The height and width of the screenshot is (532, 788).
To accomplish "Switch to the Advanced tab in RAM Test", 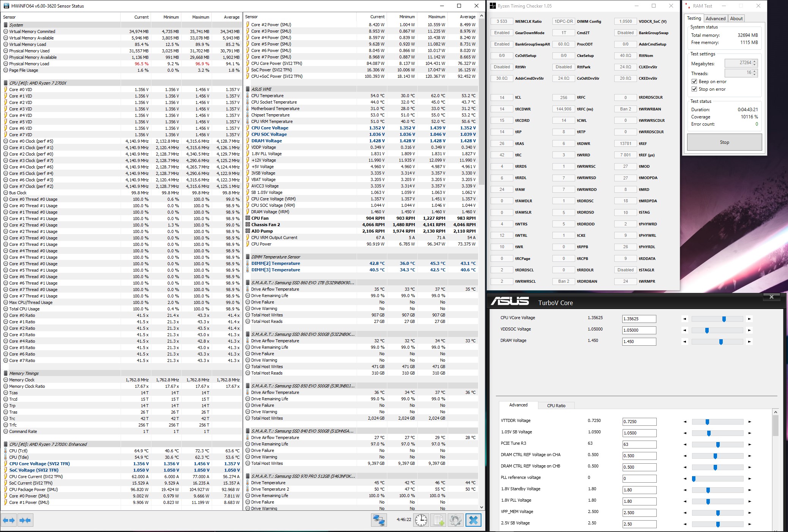I will [x=715, y=19].
